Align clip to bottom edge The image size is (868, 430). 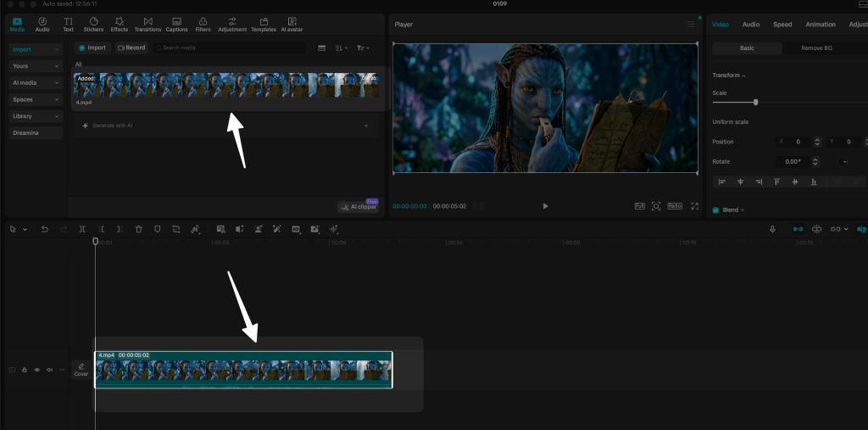point(814,181)
